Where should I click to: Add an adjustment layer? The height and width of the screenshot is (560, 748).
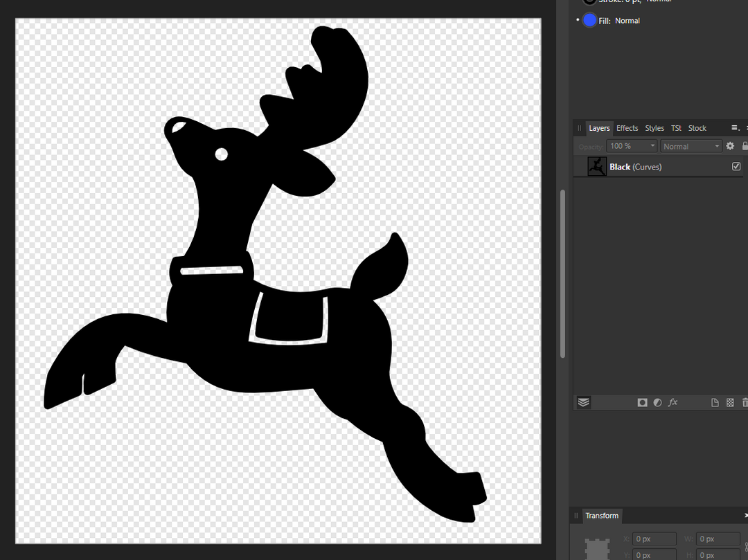(657, 402)
